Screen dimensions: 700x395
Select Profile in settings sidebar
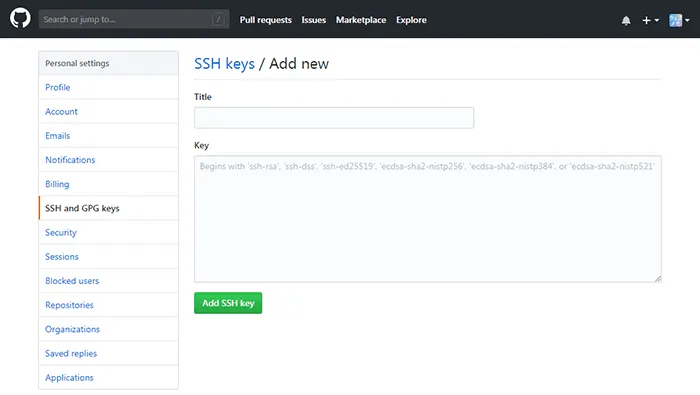coord(108,87)
